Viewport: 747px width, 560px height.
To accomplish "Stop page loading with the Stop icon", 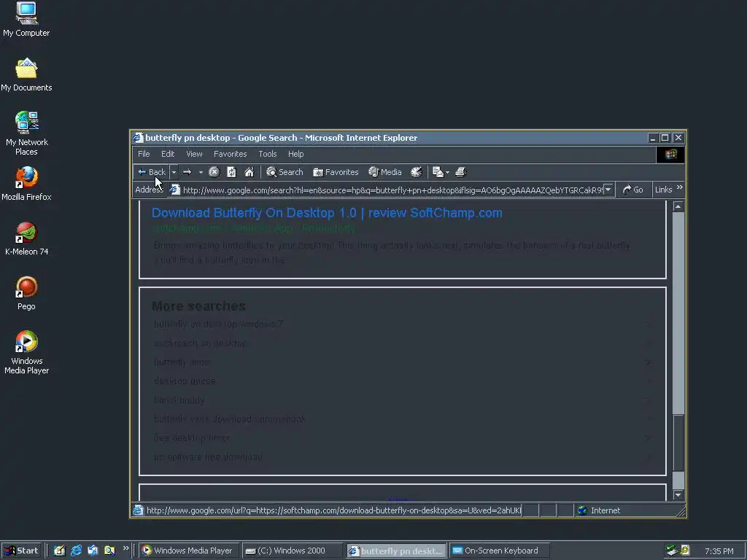I will (214, 172).
